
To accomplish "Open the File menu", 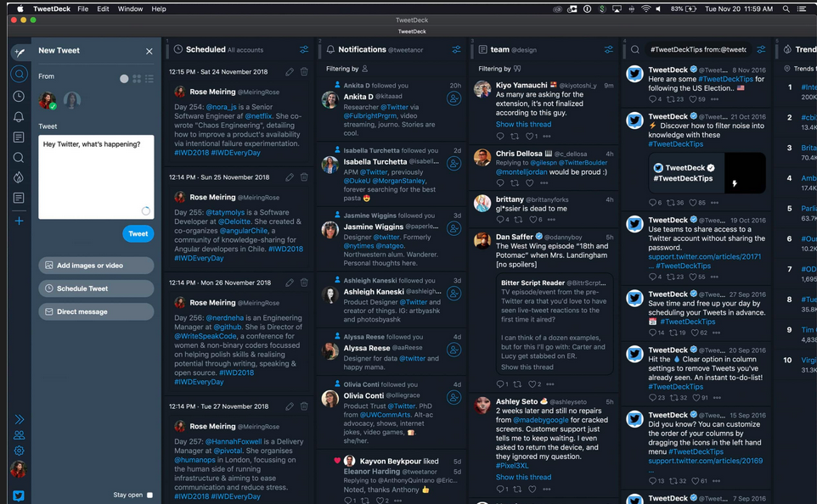I will tap(83, 8).
